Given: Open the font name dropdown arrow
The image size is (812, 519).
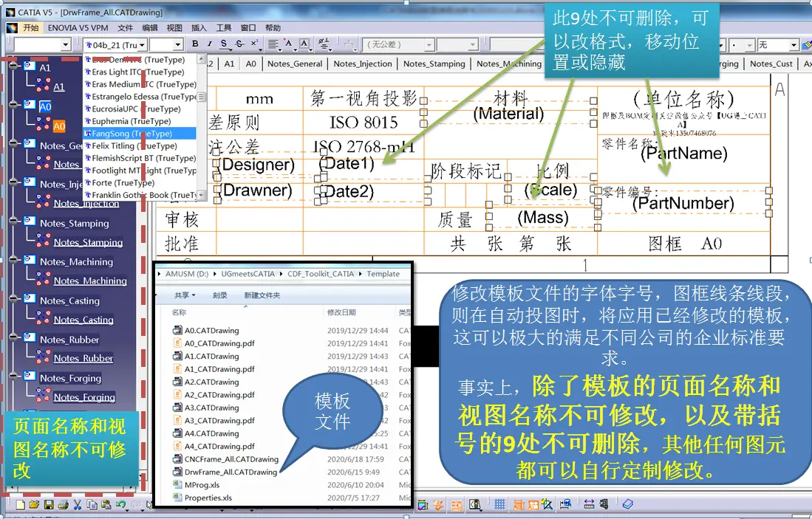Looking at the screenshot, I should pos(142,45).
